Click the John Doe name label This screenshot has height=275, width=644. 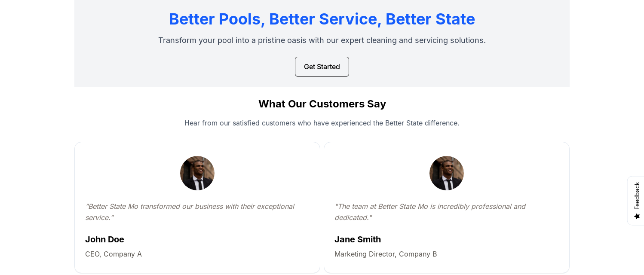(104, 239)
